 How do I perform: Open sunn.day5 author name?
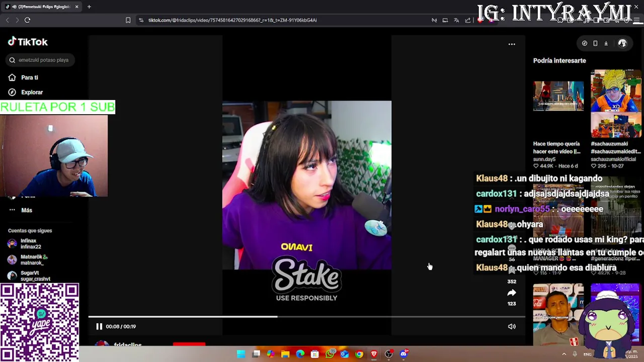click(x=544, y=159)
